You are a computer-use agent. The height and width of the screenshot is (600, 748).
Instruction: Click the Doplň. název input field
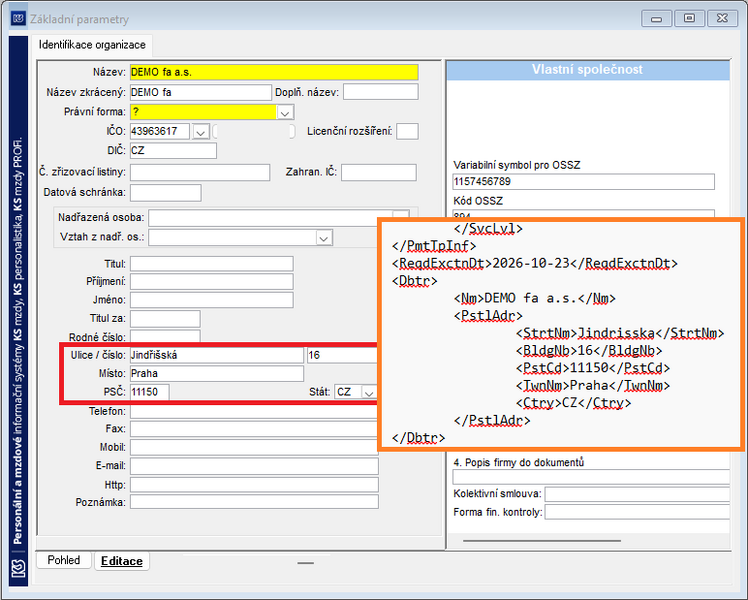click(381, 92)
